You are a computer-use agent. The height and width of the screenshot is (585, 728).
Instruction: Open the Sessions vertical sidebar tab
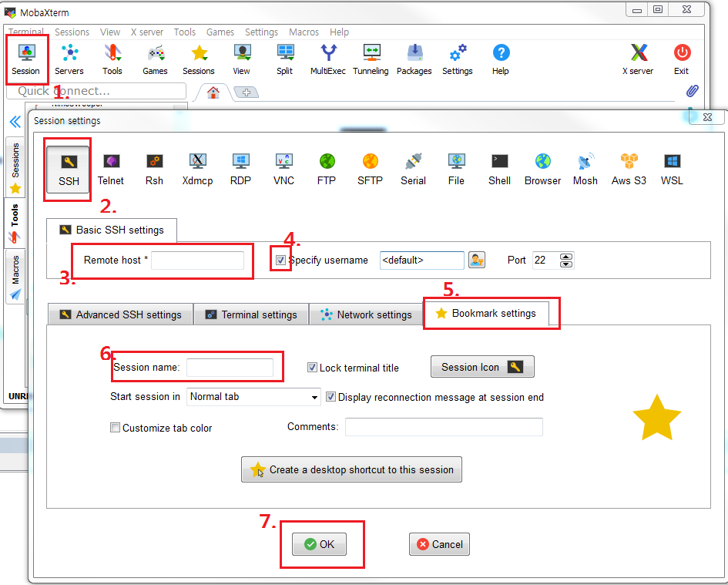15,166
